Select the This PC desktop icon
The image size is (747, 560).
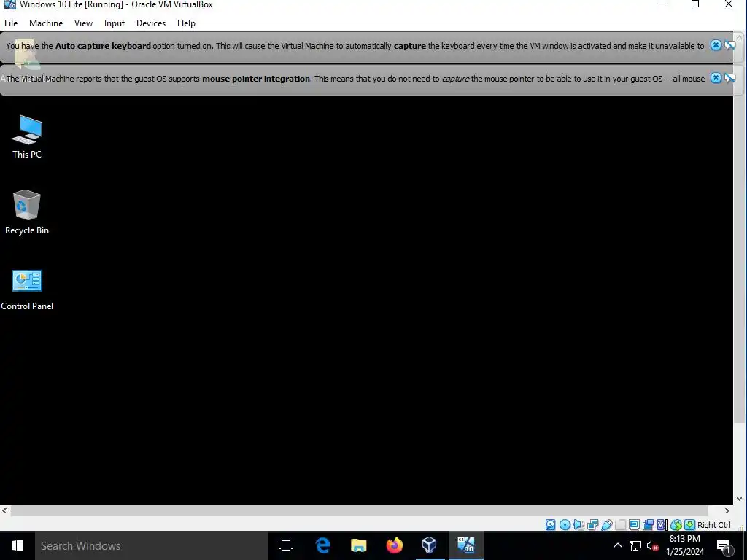tap(27, 136)
